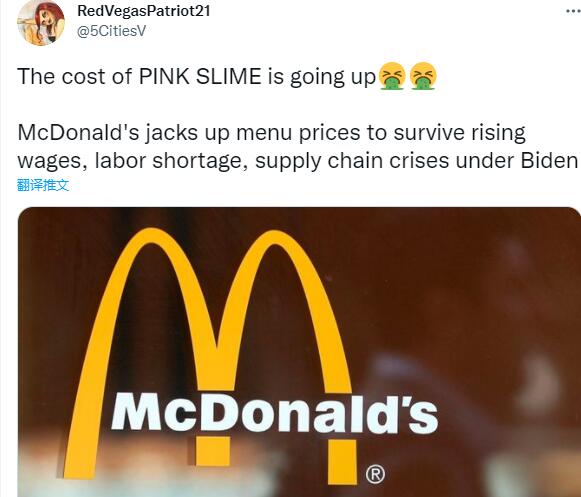Open the @5CitiesV handle link
This screenshot has height=497, width=581.
click(x=112, y=31)
